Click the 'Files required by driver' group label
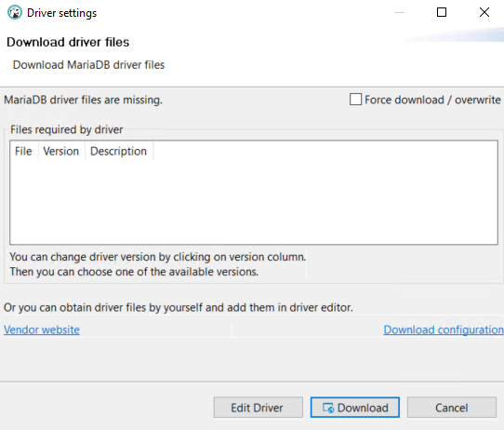This screenshot has height=430, width=504. [67, 129]
